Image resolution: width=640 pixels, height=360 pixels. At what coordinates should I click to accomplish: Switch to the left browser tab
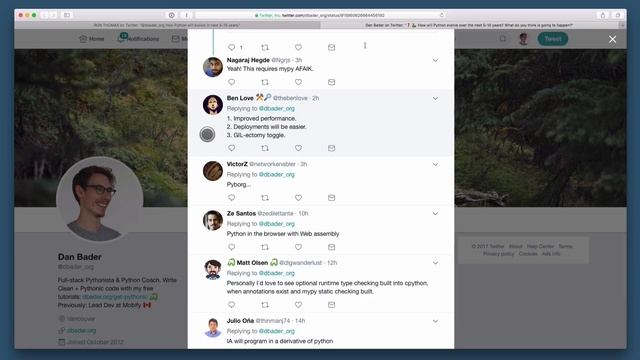click(x=167, y=25)
